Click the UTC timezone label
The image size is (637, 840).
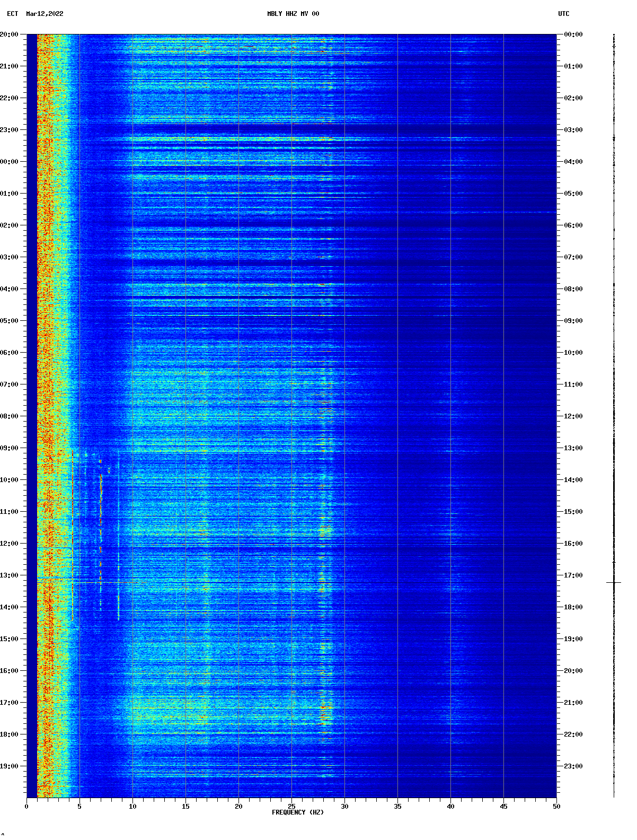564,14
